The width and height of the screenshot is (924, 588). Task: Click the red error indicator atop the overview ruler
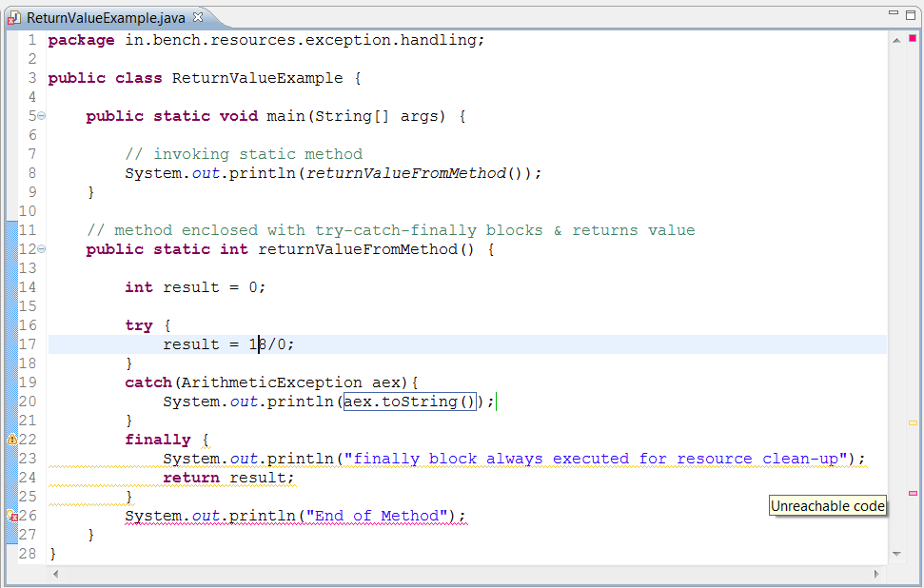click(913, 39)
